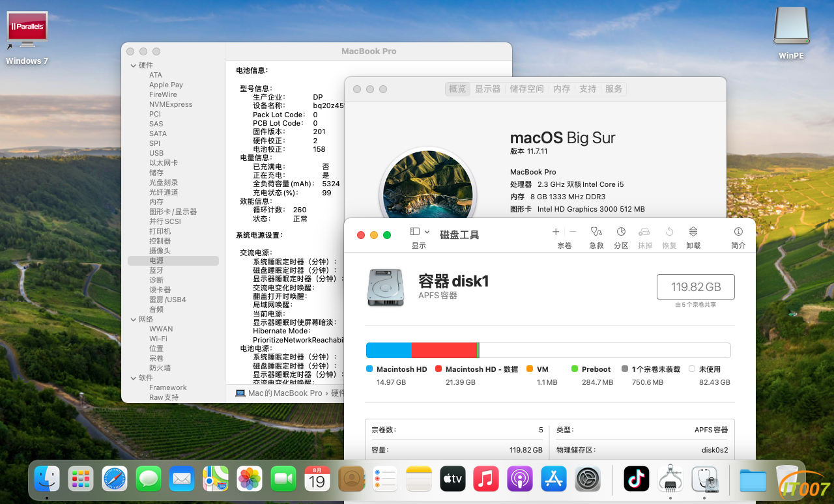The height and width of the screenshot is (504, 834).
Task: Click the Restore (恢复) toolbar icon
Action: pos(669,232)
